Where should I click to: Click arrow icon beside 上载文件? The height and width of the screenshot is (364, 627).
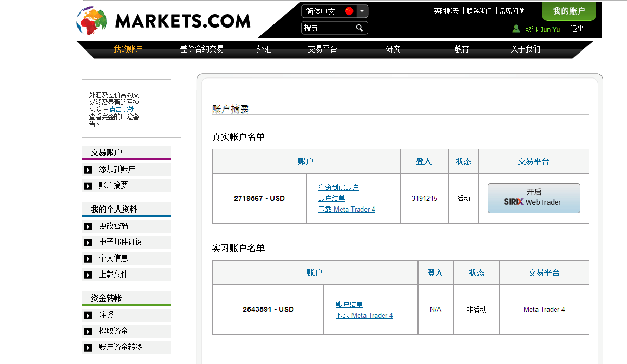coord(88,275)
